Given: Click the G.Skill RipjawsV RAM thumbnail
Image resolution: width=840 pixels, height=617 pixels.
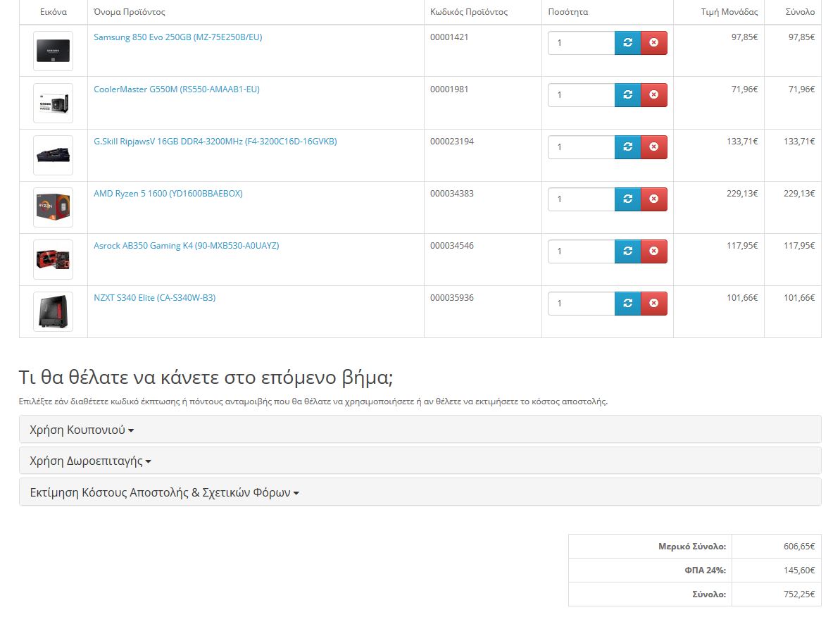Looking at the screenshot, I should [x=53, y=155].
